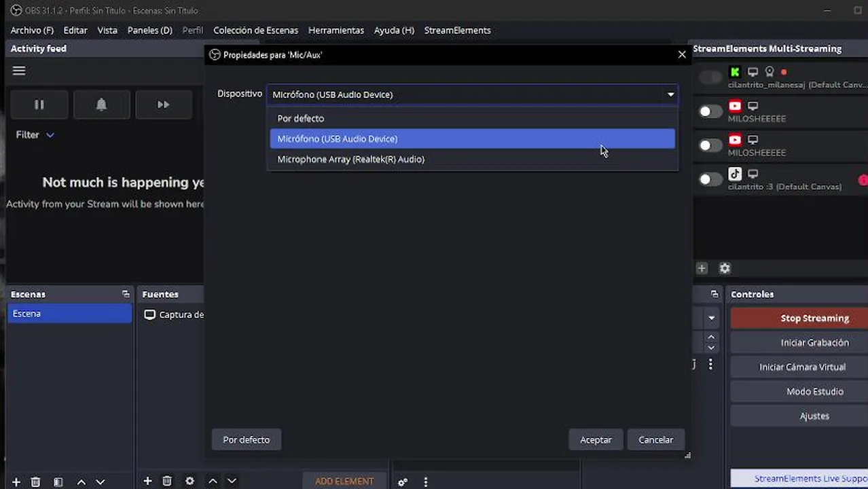
Task: Add a new source in Fuentes panel
Action: pyautogui.click(x=147, y=481)
